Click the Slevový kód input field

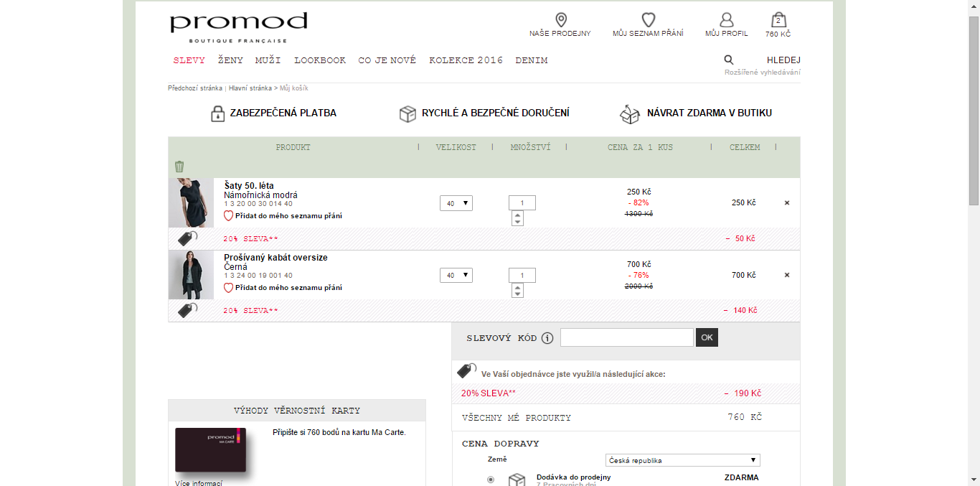coord(627,337)
